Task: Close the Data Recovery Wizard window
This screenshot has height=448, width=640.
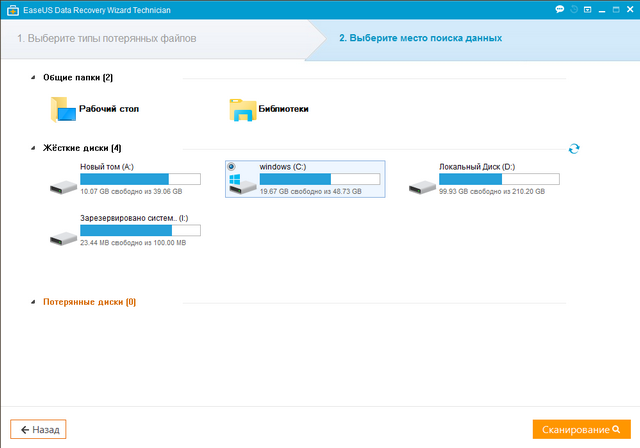Action: coord(630,9)
